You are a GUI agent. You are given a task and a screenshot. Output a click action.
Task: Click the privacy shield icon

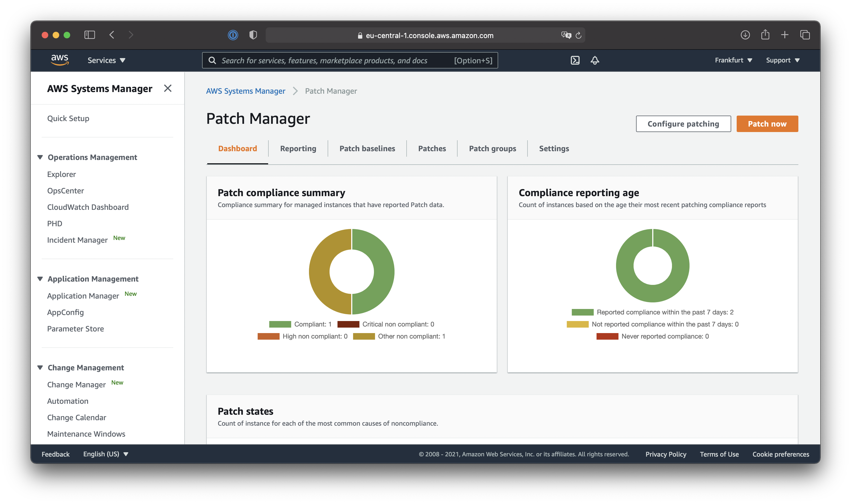coord(253,35)
